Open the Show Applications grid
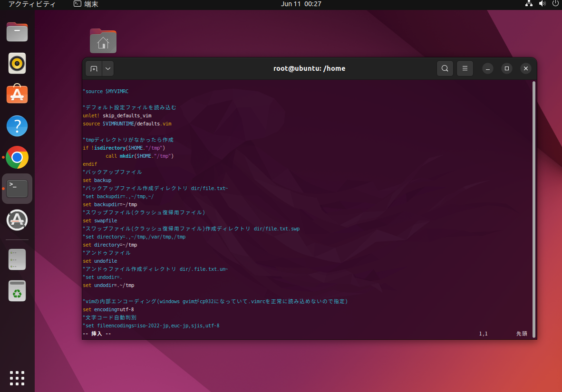The image size is (562, 392). point(17,378)
